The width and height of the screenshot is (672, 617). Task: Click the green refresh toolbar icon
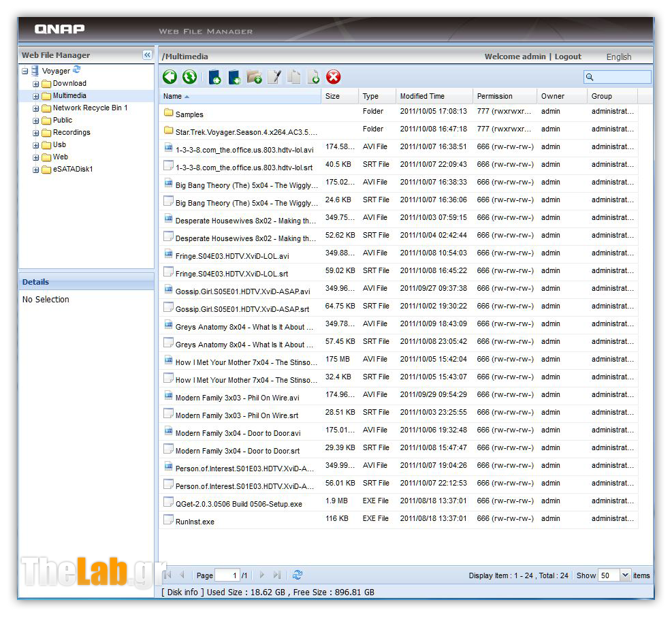(x=189, y=77)
